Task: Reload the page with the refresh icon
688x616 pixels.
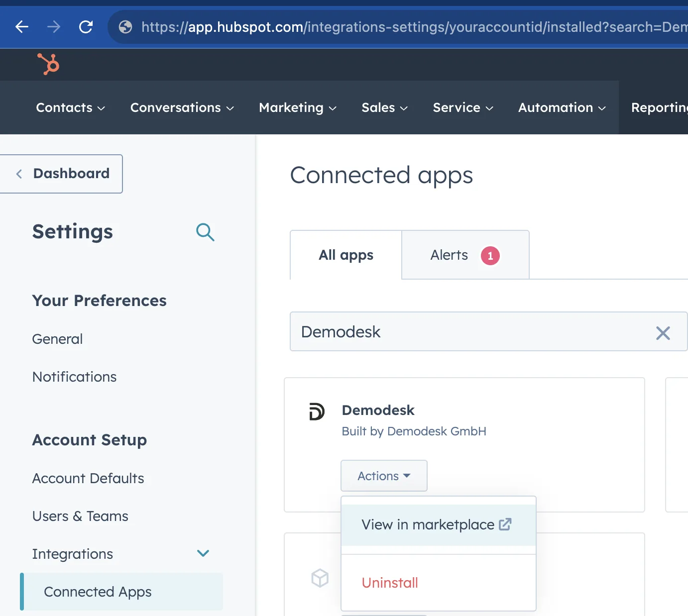Action: [86, 27]
